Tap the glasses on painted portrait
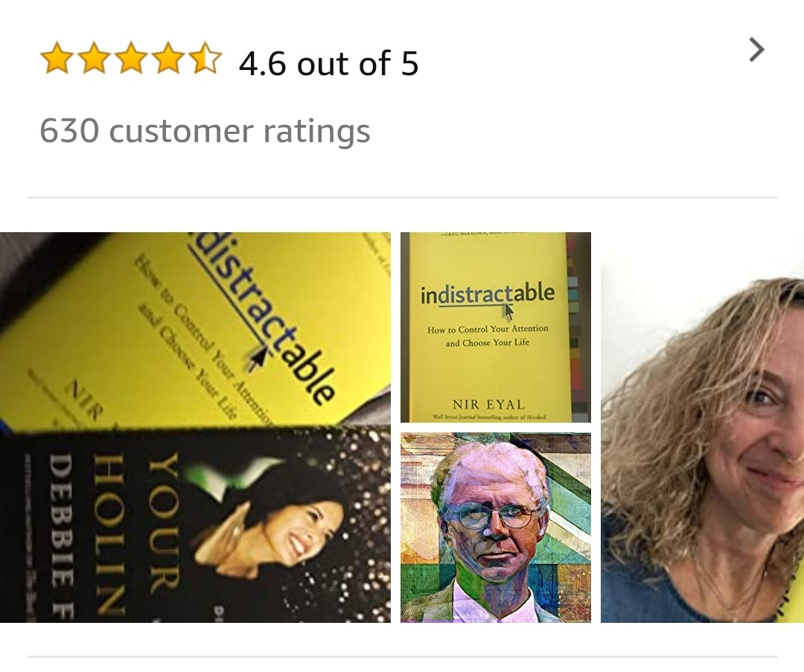 click(x=494, y=515)
